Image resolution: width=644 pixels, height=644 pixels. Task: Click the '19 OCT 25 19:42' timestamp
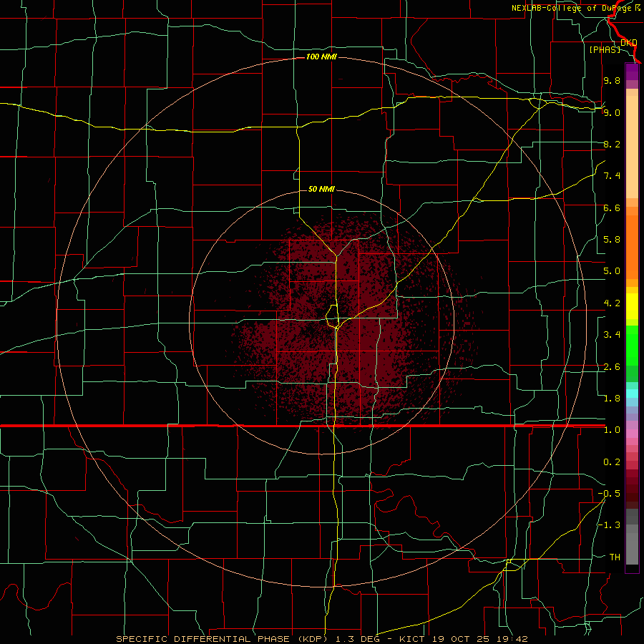pyautogui.click(x=479, y=639)
